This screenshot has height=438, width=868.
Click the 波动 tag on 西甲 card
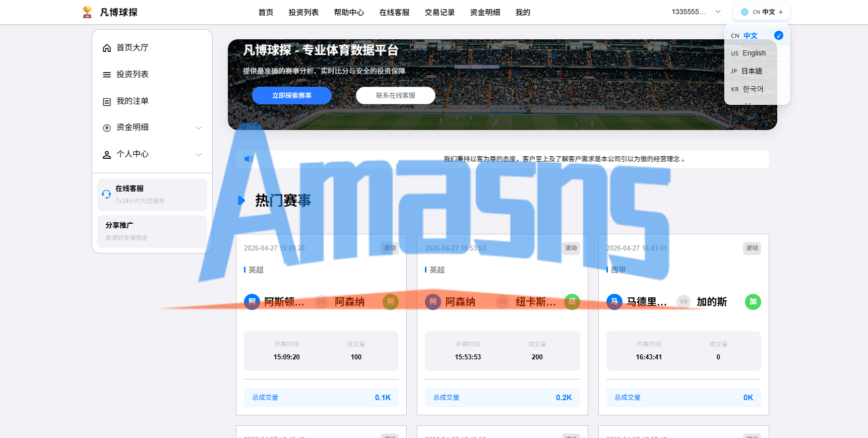pos(752,248)
